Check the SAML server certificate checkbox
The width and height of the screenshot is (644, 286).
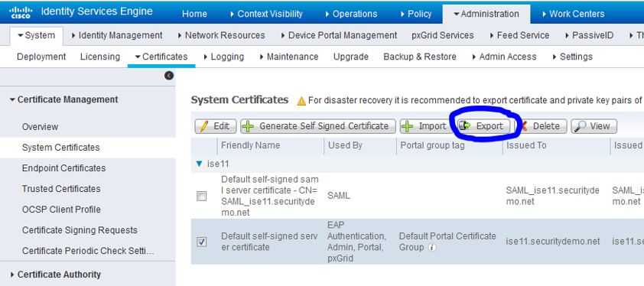click(x=201, y=196)
